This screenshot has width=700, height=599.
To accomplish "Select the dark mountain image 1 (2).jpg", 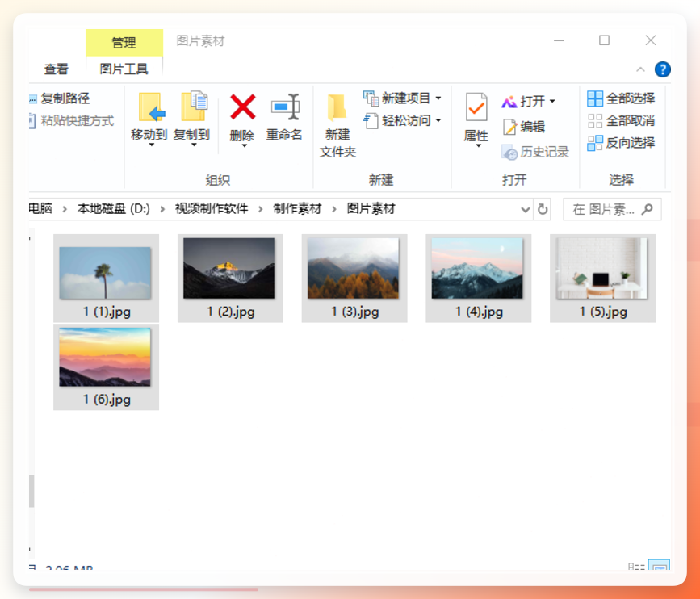I will 230,278.
